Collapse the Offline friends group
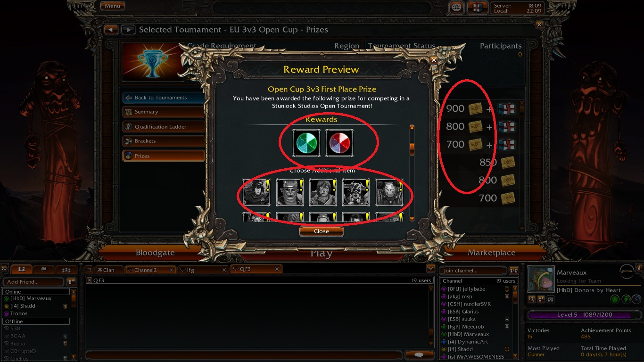This screenshot has width=644, height=362. tap(36, 321)
